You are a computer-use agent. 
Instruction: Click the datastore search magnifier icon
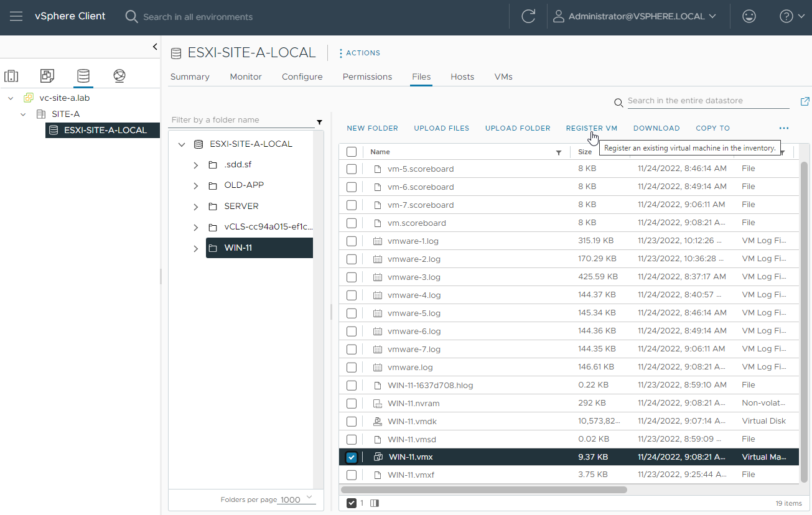(618, 103)
